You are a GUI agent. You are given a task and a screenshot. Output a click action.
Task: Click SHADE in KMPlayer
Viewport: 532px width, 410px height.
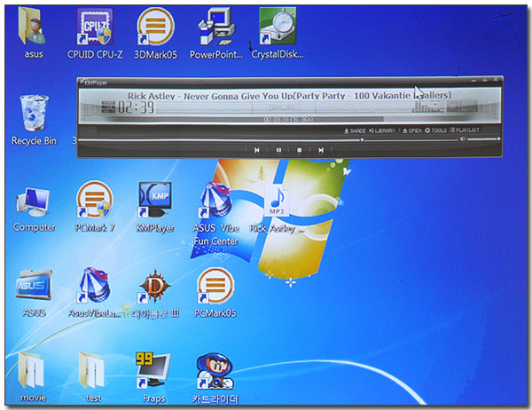[355, 130]
